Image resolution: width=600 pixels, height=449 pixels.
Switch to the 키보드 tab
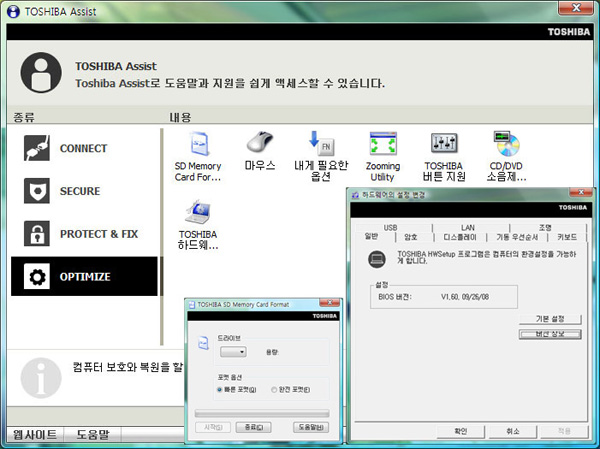567,237
